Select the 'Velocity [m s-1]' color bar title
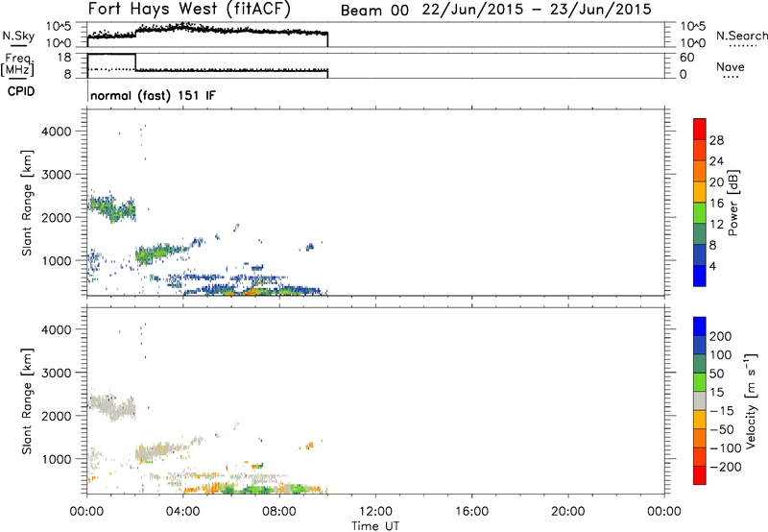 pyautogui.click(x=751, y=400)
